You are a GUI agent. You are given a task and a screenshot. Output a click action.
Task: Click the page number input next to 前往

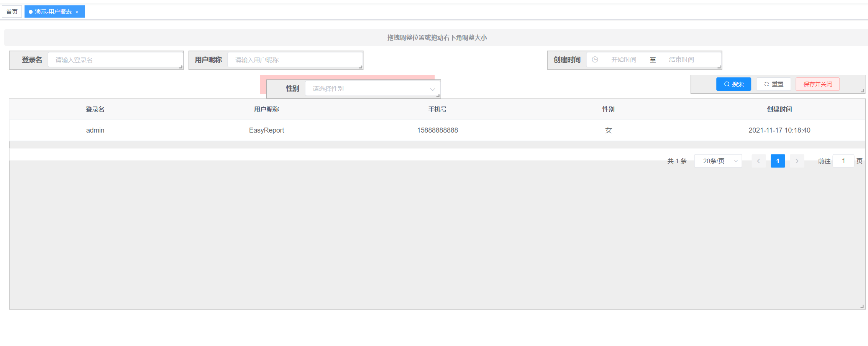843,161
